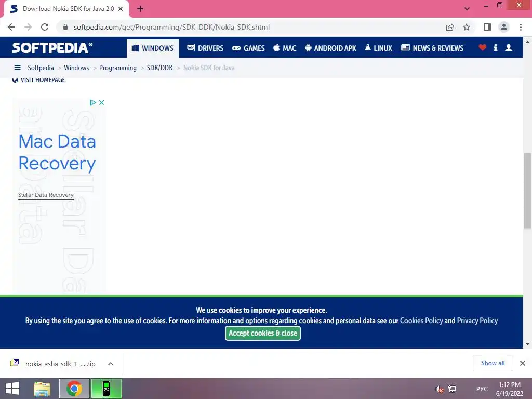Viewport: 532px width, 399px height.
Task: Expand the download item options chevron
Action: coord(111,364)
